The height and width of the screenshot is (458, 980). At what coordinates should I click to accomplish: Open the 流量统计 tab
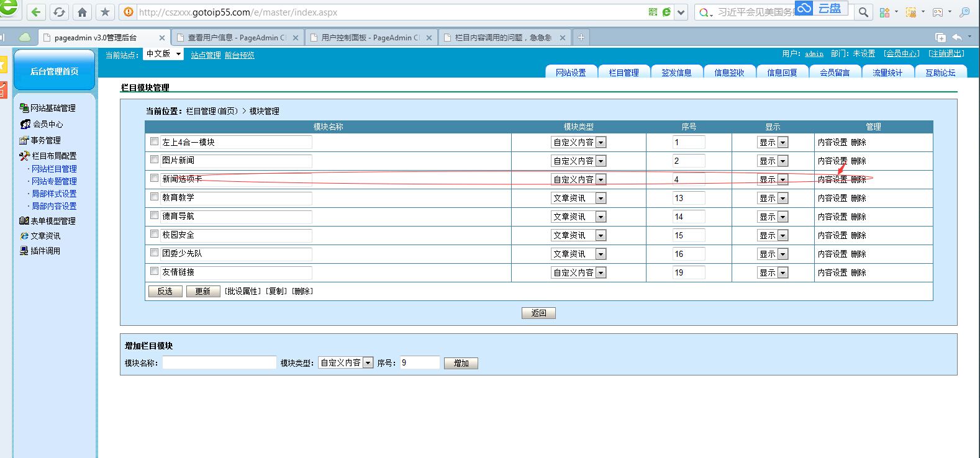tap(887, 72)
